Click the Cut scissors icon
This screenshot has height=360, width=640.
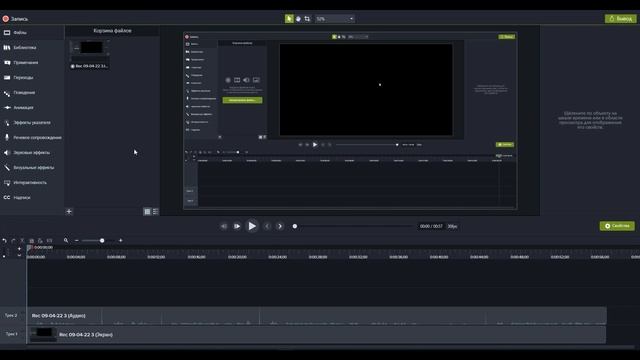point(22,241)
